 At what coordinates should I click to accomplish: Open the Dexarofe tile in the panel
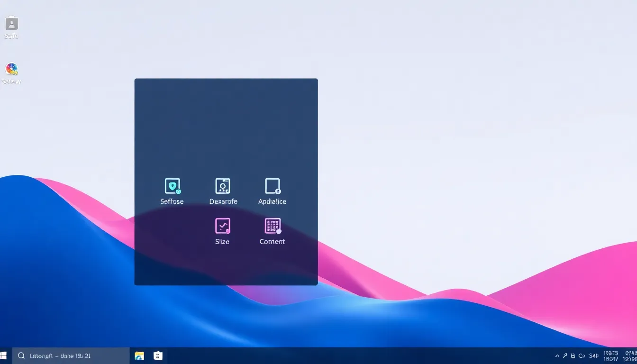point(223,186)
